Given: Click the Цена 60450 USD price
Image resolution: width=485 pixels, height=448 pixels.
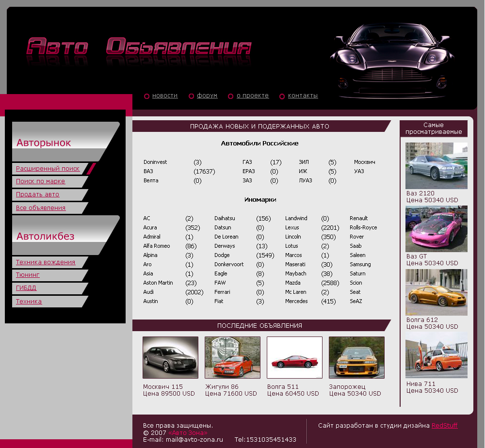Looking at the screenshot, I should coord(293,394).
